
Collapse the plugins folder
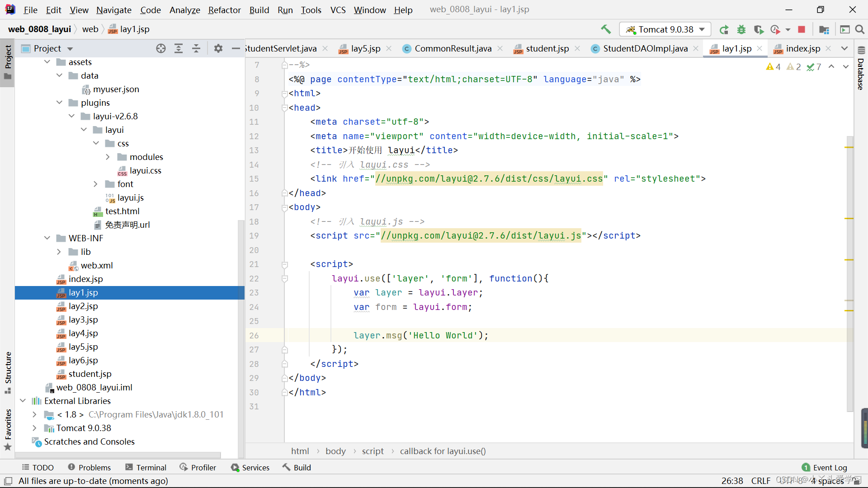(59, 103)
